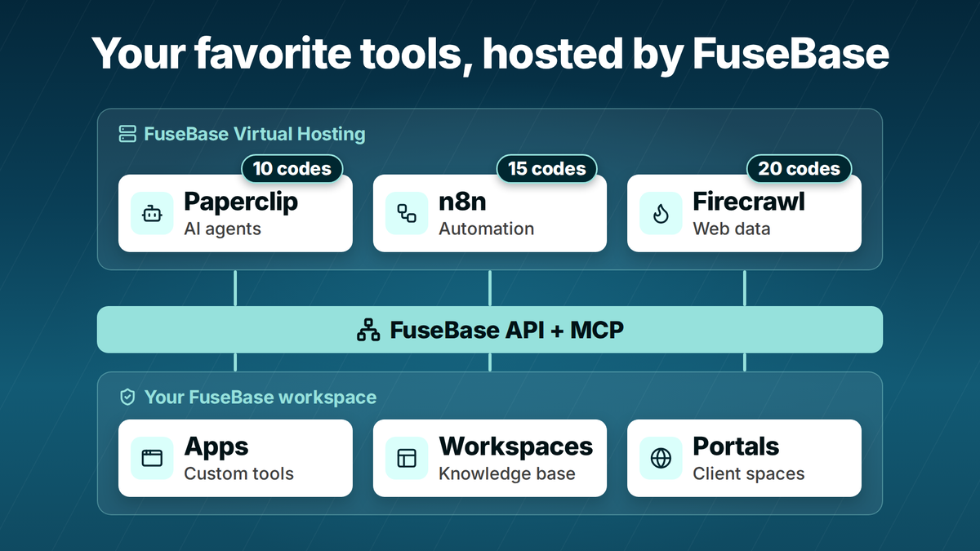Screen dimensions: 980x551
Task: Select the 15 codes badge
Action: 546,169
